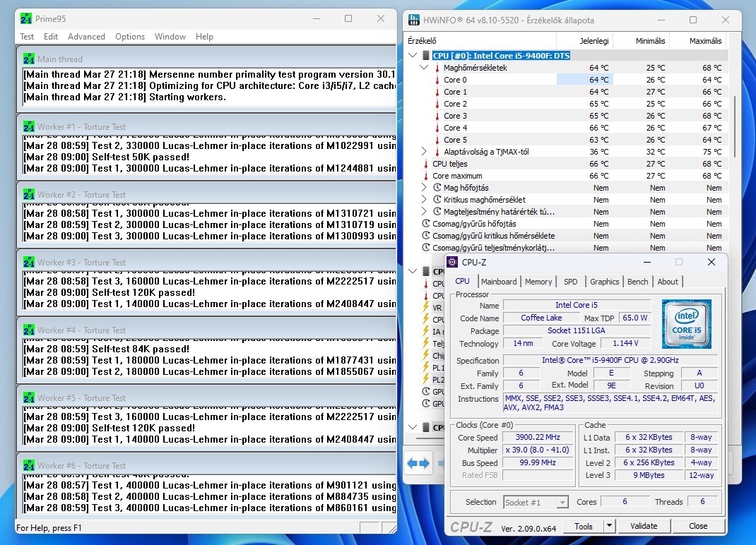
Task: Click the Worker #2 Torture Test icon
Action: [28, 195]
